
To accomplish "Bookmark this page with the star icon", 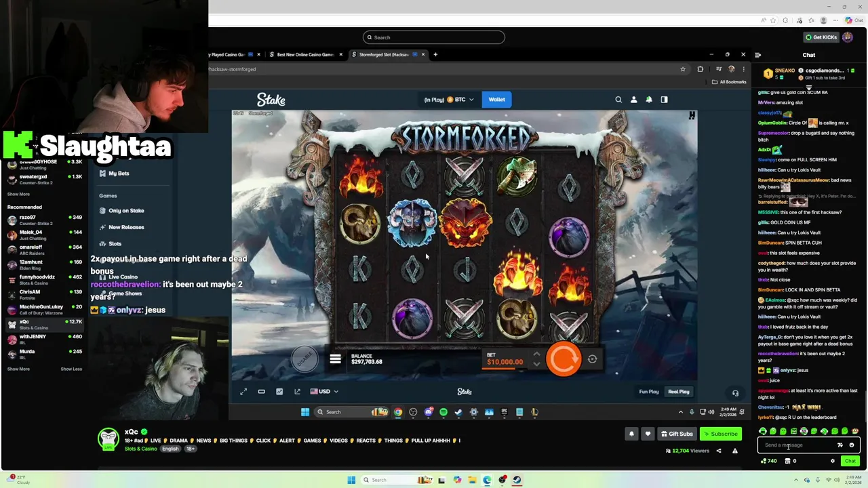I will [x=683, y=69].
